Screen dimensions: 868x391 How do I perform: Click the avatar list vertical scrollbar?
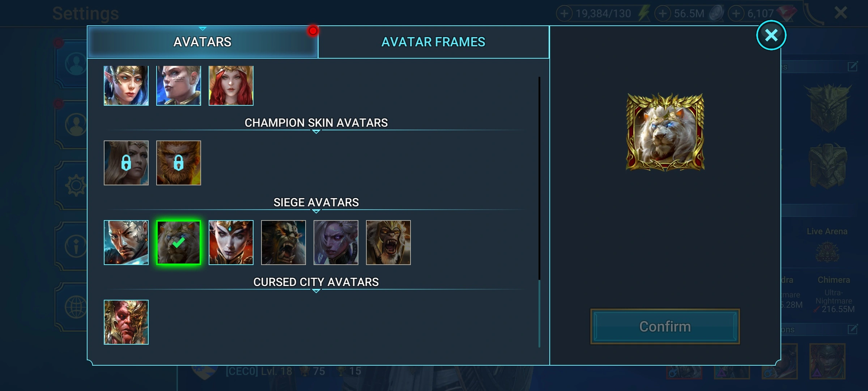539,212
